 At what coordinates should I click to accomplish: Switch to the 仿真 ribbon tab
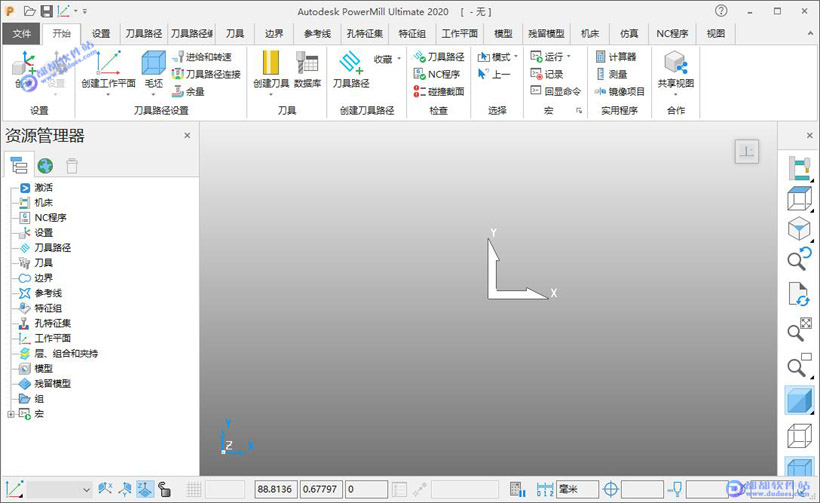click(629, 33)
